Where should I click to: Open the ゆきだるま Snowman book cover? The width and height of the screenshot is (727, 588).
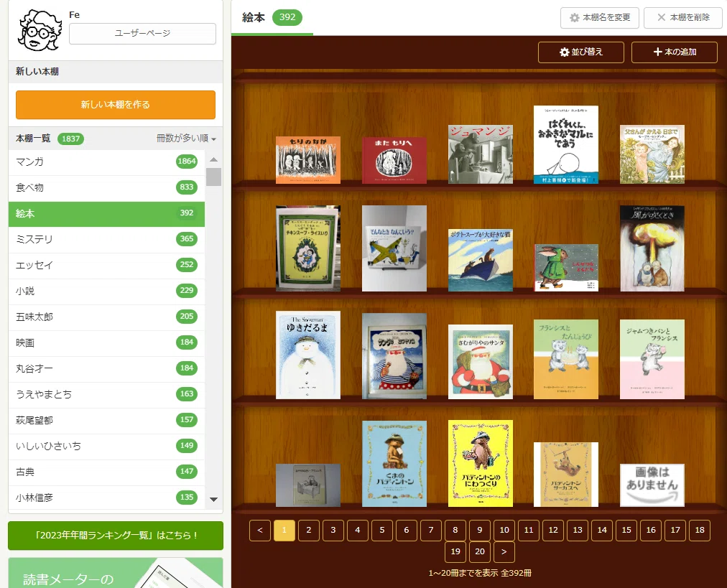[x=308, y=355]
